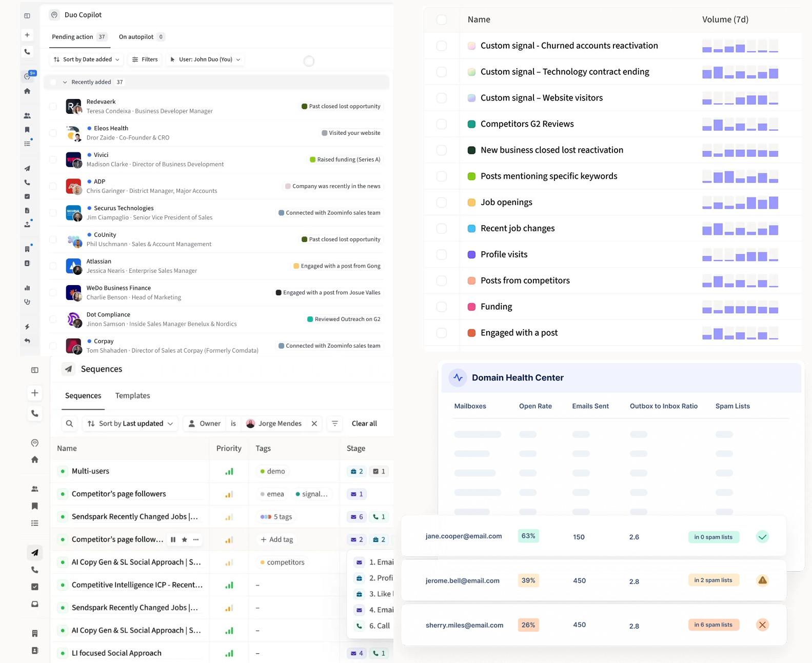Click the red X icon for sherry.miles@email.com
The width and height of the screenshot is (812, 663).
pyautogui.click(x=763, y=625)
